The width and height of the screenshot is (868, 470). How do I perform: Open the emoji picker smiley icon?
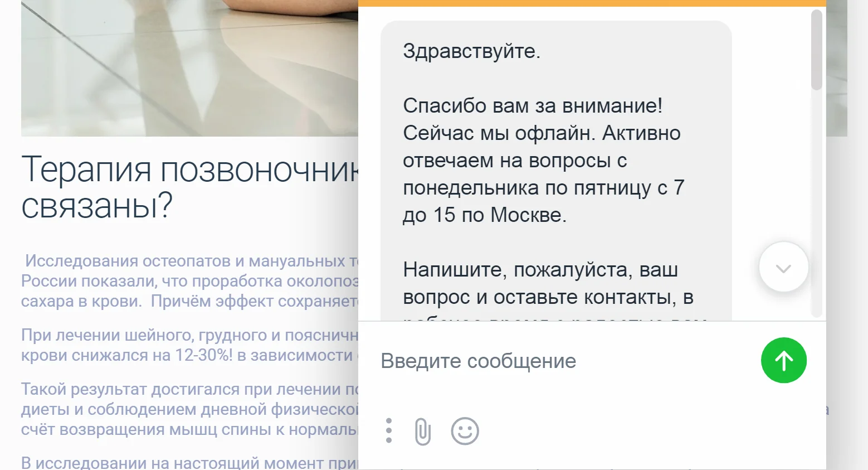tap(464, 430)
